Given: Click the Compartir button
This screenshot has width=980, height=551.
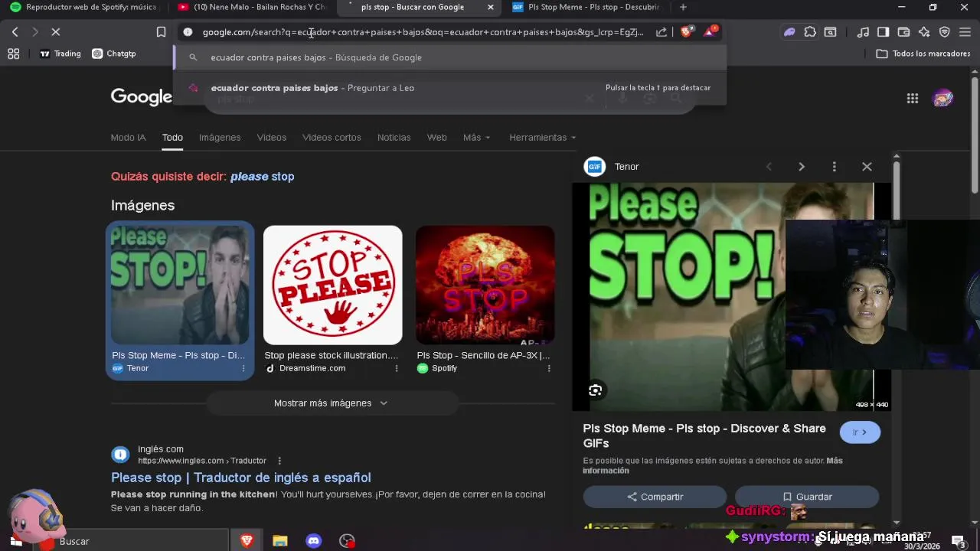Looking at the screenshot, I should (x=655, y=497).
